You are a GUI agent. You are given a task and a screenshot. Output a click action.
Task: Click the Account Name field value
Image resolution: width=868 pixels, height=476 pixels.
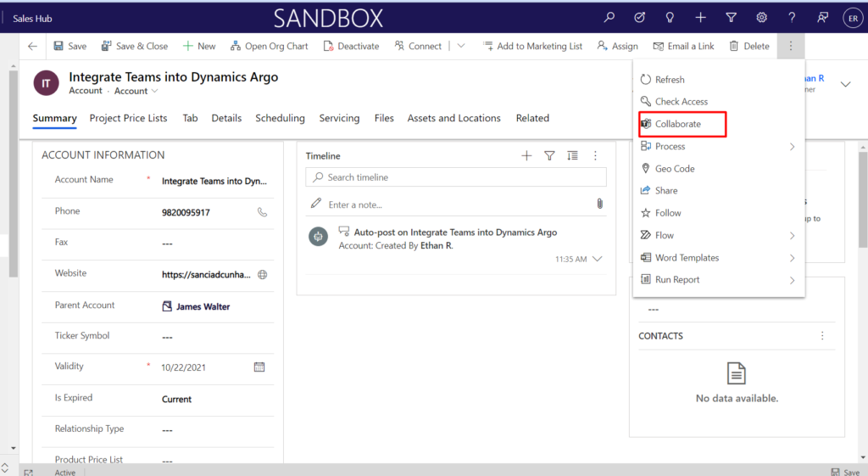coord(214,182)
